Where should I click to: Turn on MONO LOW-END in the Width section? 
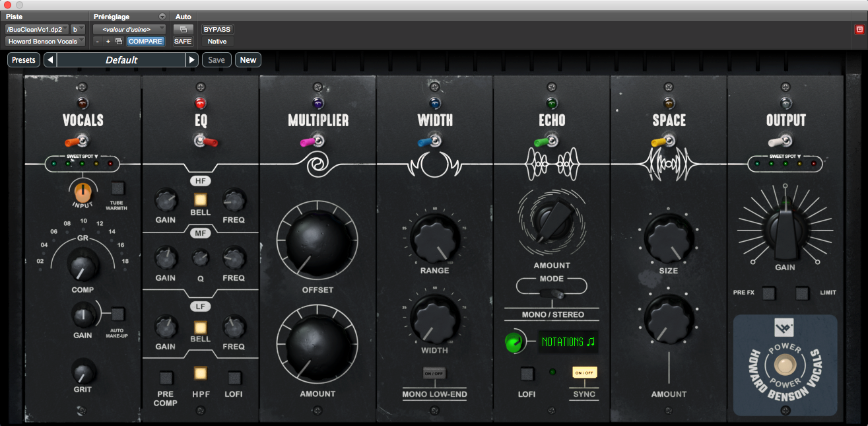coord(434,372)
